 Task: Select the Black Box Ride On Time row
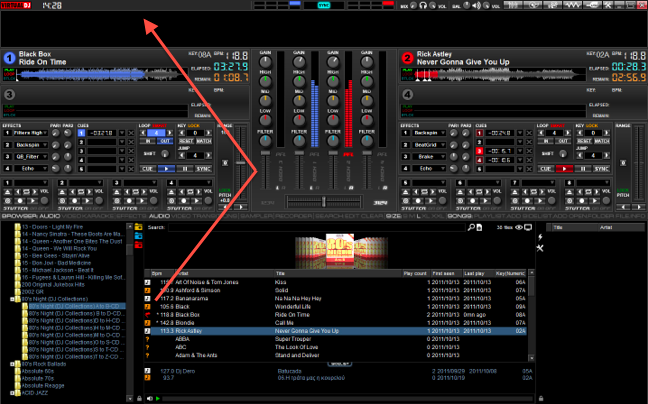point(335,315)
